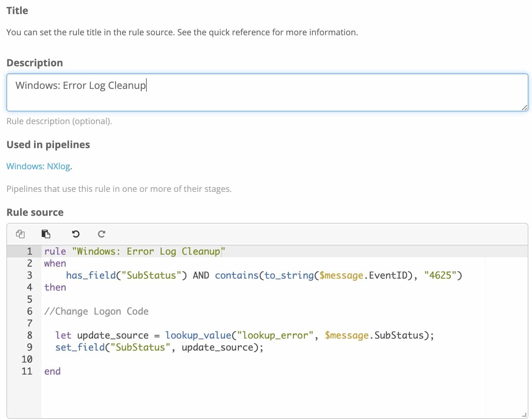Redo the last rule source change
Image resolution: width=532 pixels, height=419 pixels.
pos(102,234)
